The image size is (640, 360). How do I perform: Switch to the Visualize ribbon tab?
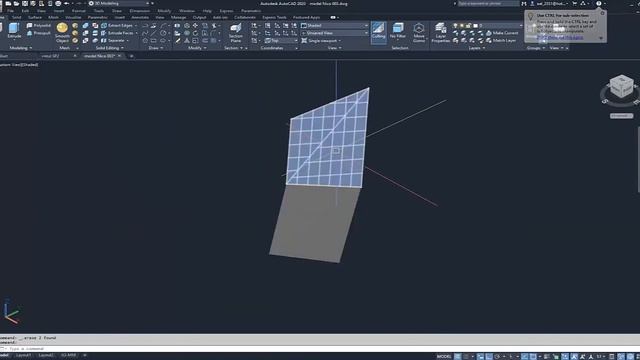click(x=73, y=18)
